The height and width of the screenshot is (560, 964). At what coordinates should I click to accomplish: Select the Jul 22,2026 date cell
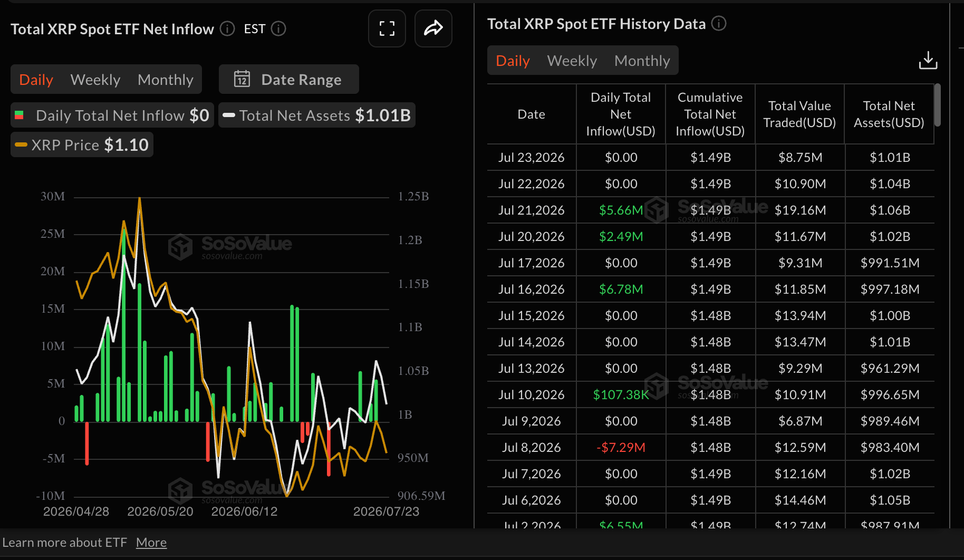pos(532,184)
